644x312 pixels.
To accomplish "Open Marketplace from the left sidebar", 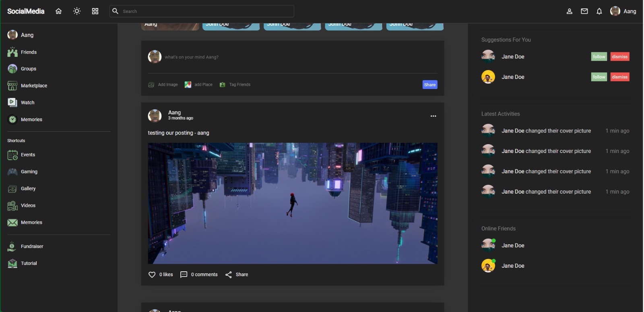I will (x=34, y=86).
